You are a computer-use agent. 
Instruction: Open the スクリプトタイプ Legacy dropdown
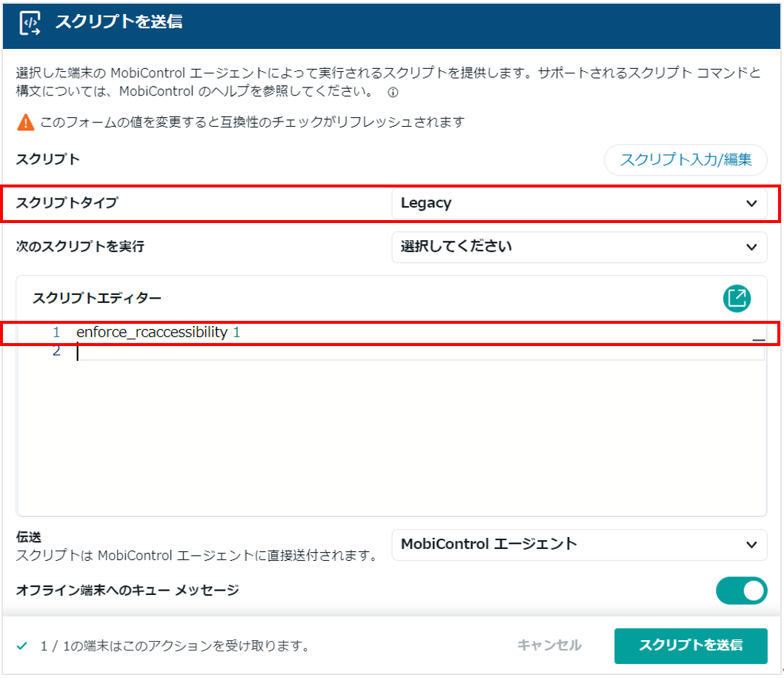pyautogui.click(x=579, y=204)
